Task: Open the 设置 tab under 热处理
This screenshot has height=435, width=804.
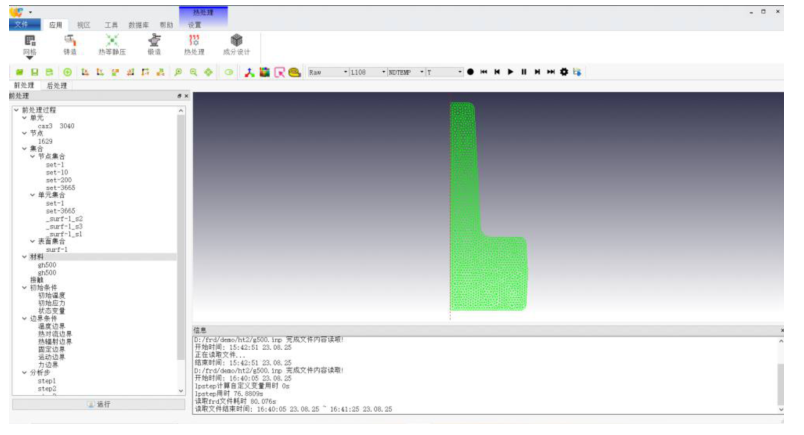Action: (x=194, y=25)
